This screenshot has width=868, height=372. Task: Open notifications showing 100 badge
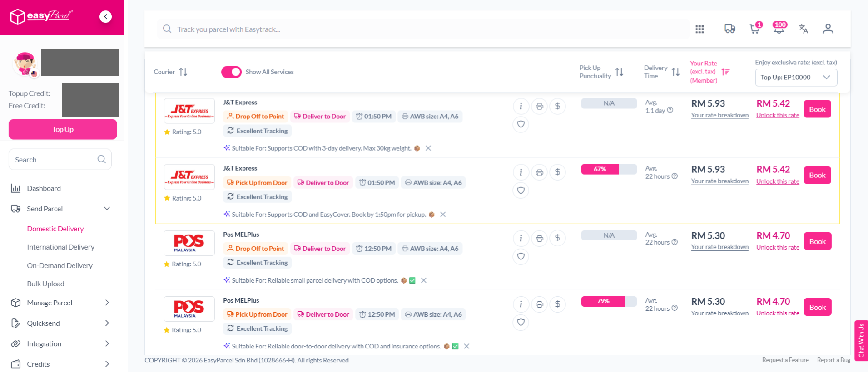[x=779, y=28]
